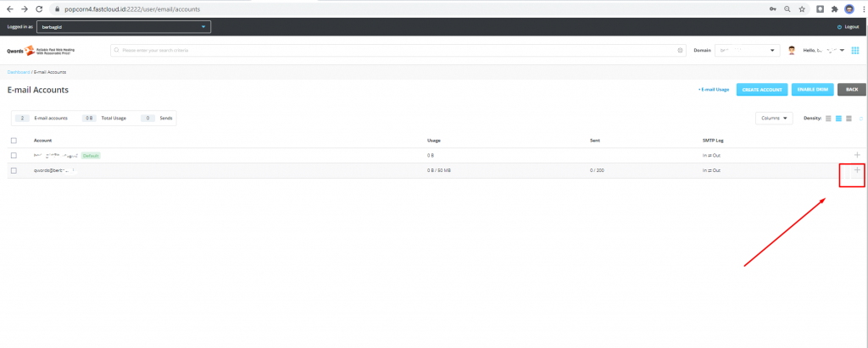Click the plus icon on the Default account row

click(x=857, y=155)
